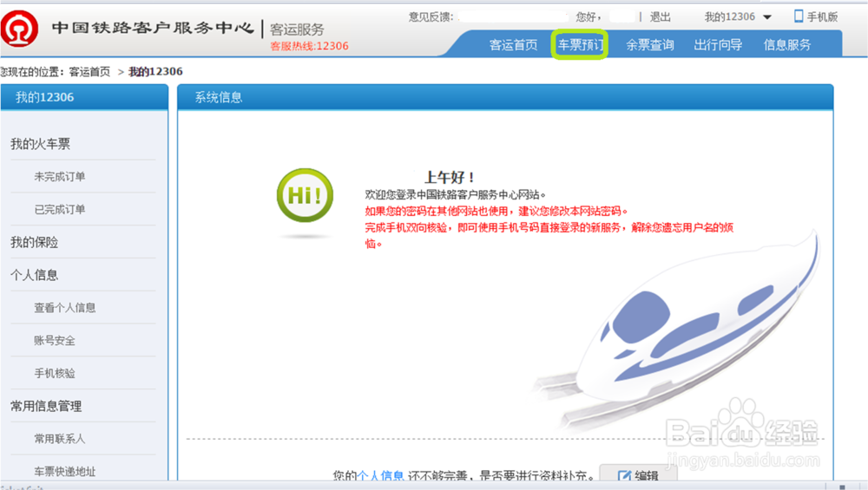Open 车票快递地址 in the sidebar

click(x=65, y=472)
